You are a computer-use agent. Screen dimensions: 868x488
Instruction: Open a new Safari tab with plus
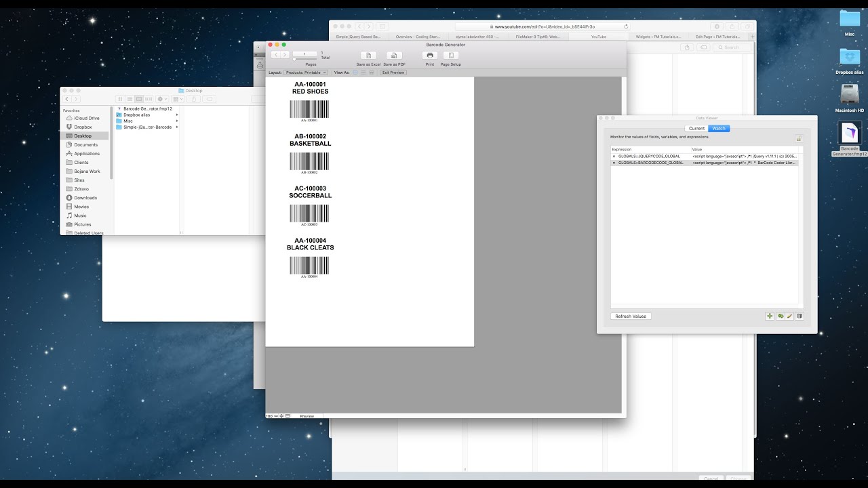click(x=751, y=37)
